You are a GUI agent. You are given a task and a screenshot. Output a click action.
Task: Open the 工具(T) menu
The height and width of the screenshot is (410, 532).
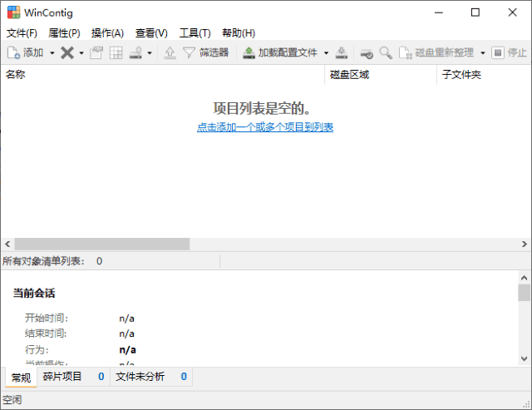195,33
